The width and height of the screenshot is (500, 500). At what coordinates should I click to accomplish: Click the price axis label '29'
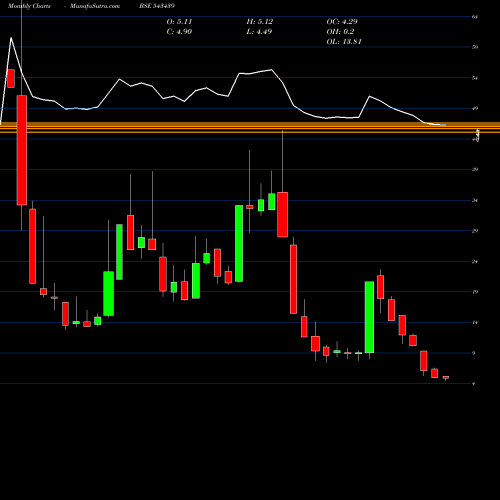[475, 231]
